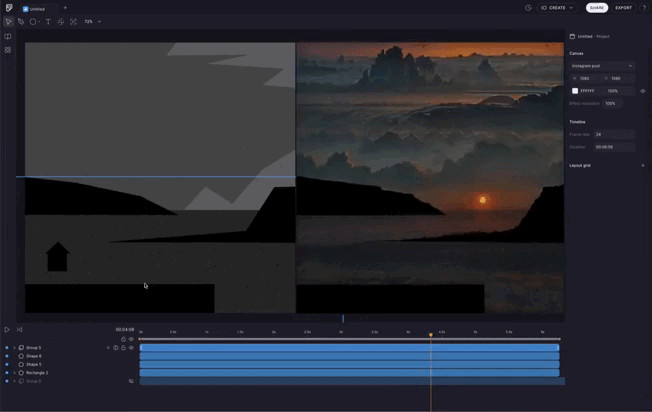Click the Shape 6 layer type icon
This screenshot has width=652, height=412.
click(x=21, y=356)
